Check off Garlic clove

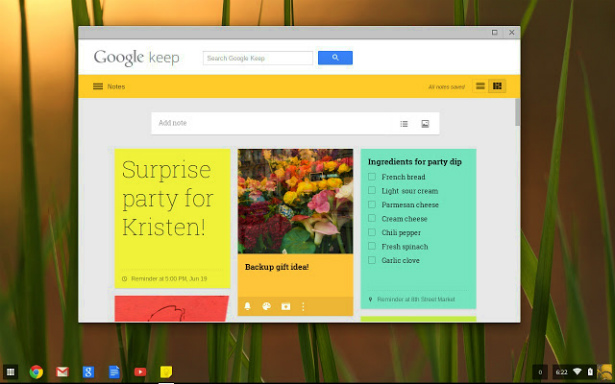click(x=372, y=260)
